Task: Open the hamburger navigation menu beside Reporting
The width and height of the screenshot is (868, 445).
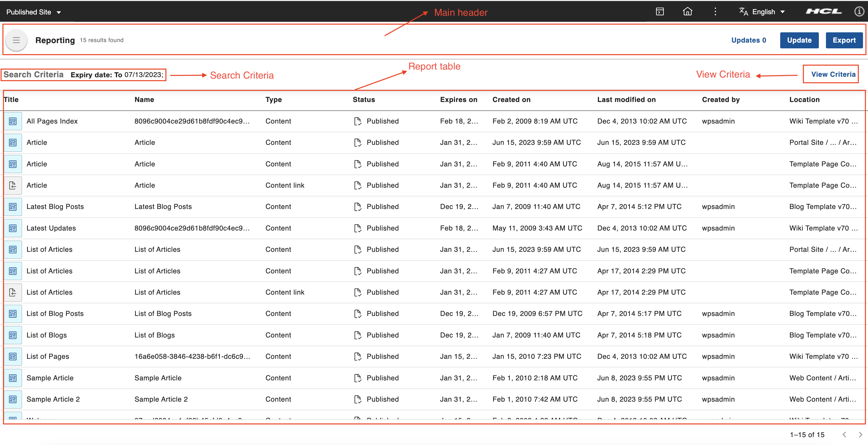Action: [16, 40]
